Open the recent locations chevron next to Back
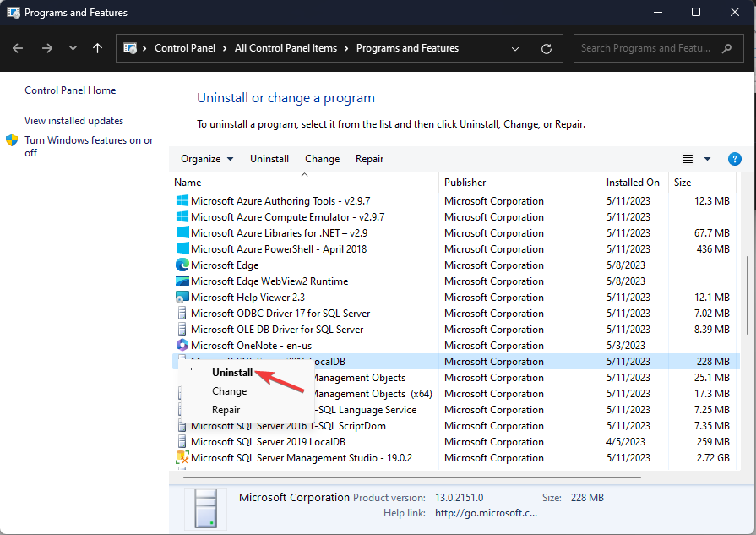Viewport: 756px width, 535px height. (73, 48)
